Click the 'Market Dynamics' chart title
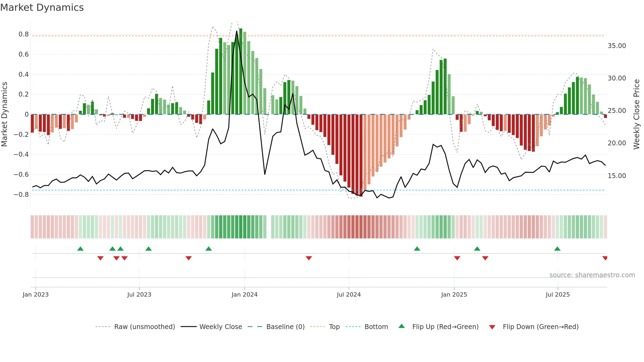This screenshot has height=362, width=644. click(x=42, y=8)
